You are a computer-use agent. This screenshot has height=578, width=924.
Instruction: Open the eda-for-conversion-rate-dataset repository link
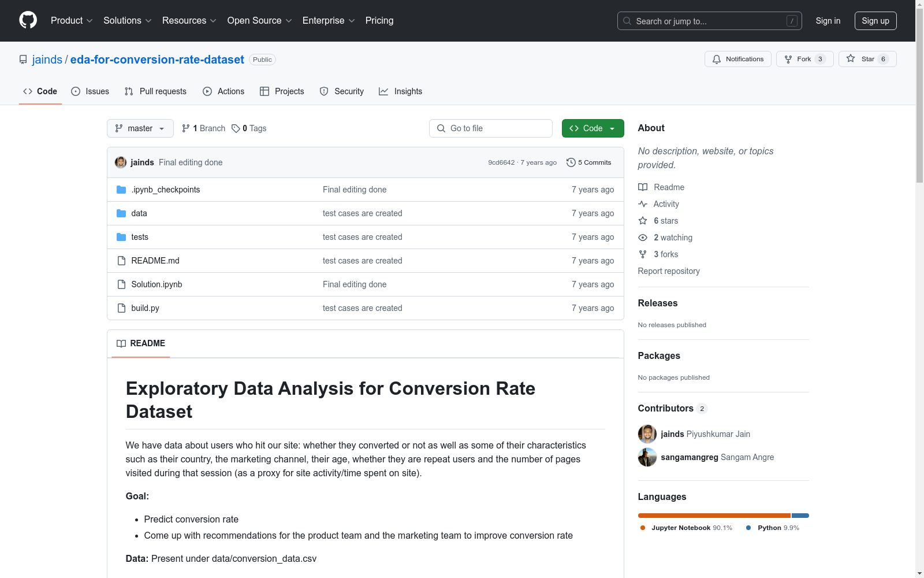(x=157, y=60)
